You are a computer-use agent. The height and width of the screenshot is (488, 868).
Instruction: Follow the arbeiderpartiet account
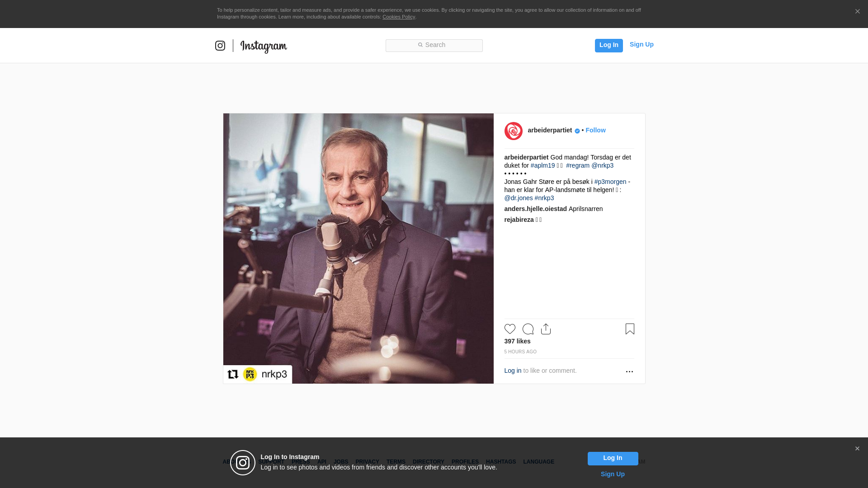tap(595, 130)
